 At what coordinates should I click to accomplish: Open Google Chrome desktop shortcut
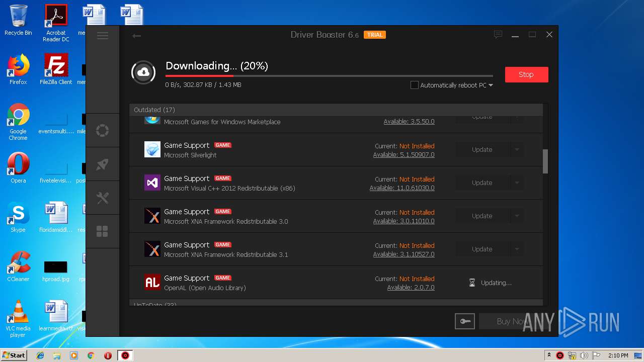point(18,122)
